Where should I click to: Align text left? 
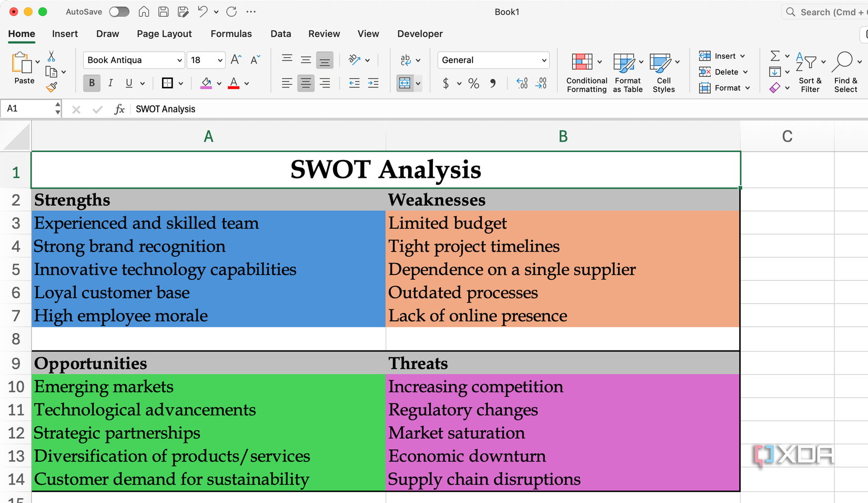point(287,83)
